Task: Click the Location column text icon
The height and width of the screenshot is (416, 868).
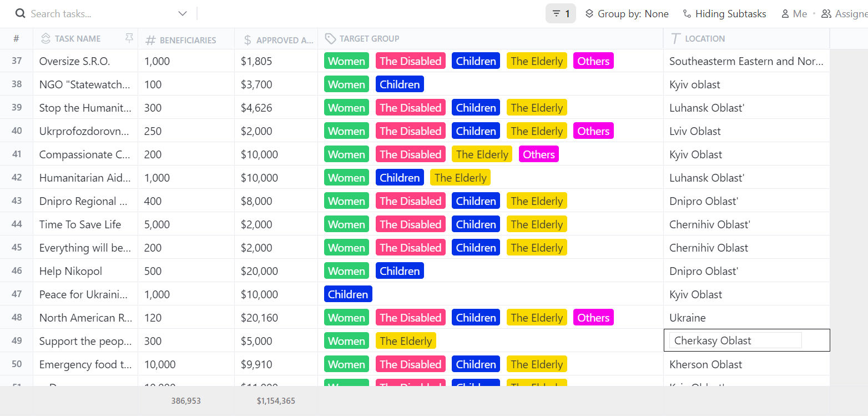Action: (675, 38)
